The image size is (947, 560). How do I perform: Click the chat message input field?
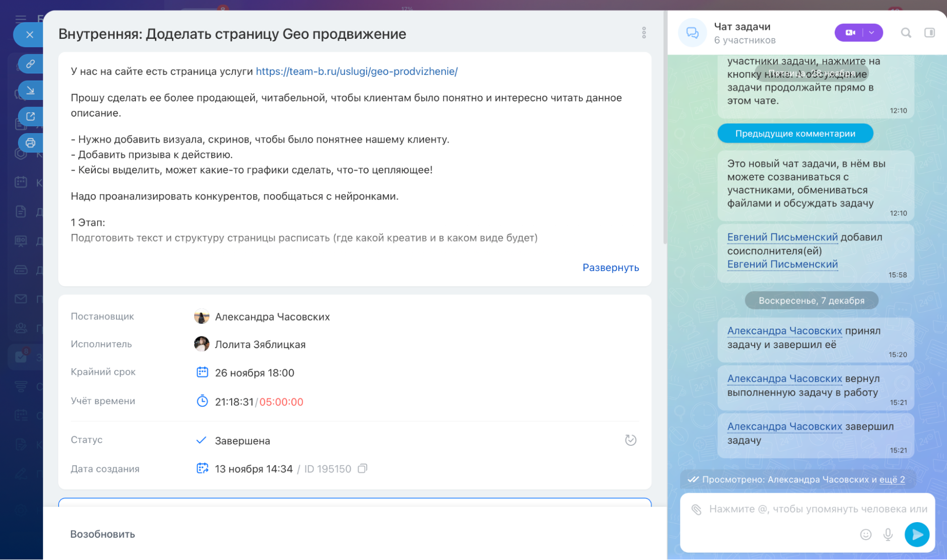tap(805, 509)
